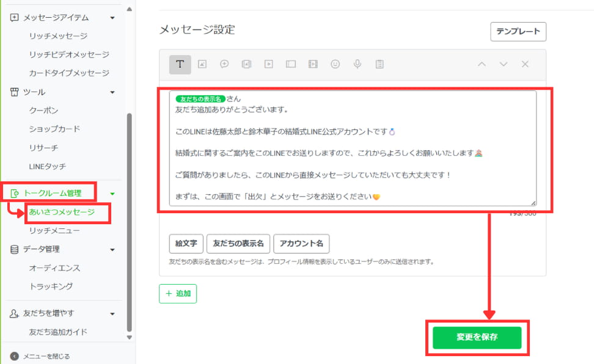Click the 絵文字 button
The width and height of the screenshot is (594, 364).
tap(186, 244)
